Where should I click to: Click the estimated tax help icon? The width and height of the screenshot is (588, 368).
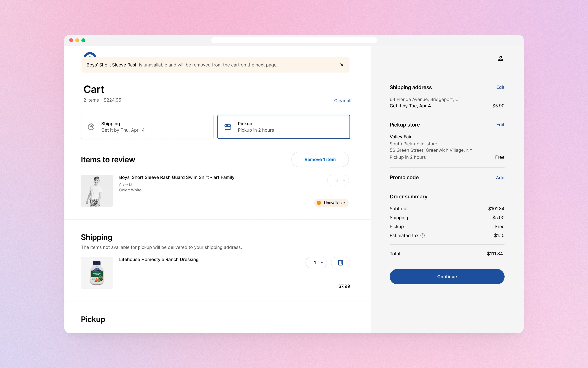tap(422, 235)
